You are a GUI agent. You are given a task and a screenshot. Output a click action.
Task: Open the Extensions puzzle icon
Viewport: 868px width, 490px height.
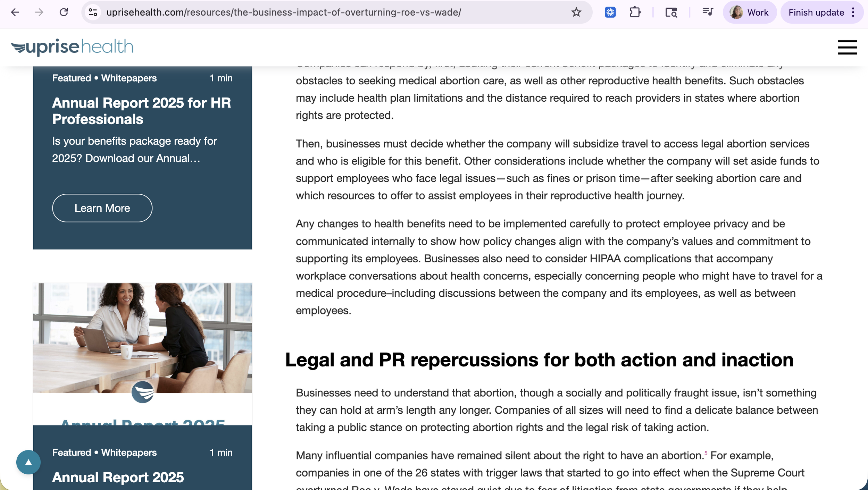(x=635, y=12)
